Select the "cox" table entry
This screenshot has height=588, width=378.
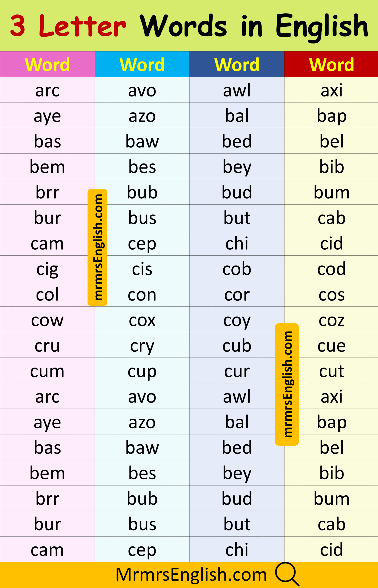tap(142, 320)
